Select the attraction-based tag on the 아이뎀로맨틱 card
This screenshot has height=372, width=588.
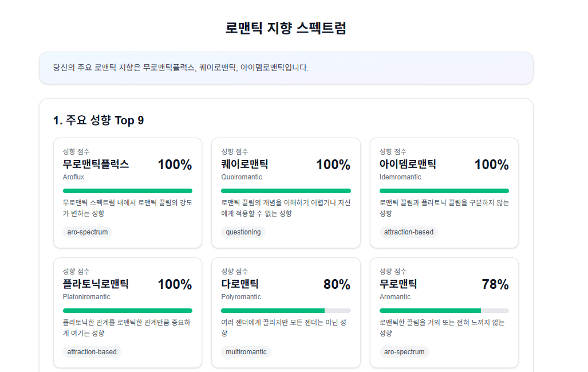pos(408,232)
